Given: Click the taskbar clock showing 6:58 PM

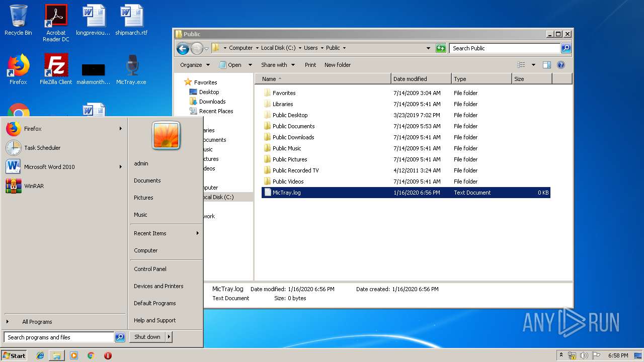Looking at the screenshot, I should (618, 355).
